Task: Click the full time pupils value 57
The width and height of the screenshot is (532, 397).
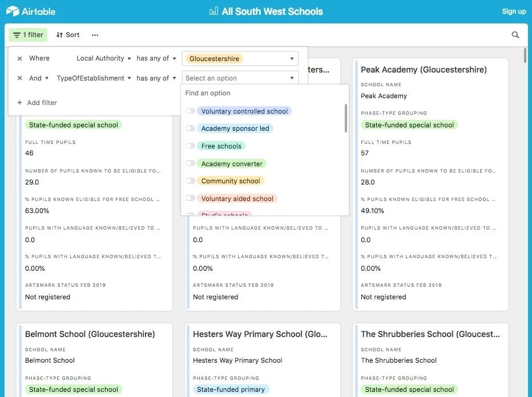Action: pyautogui.click(x=365, y=153)
